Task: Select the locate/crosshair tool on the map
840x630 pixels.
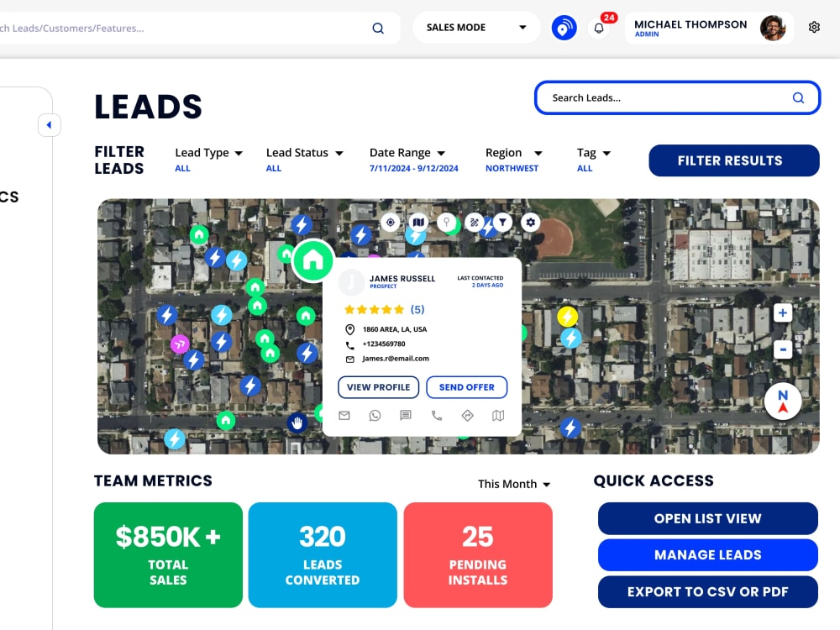Action: point(391,223)
